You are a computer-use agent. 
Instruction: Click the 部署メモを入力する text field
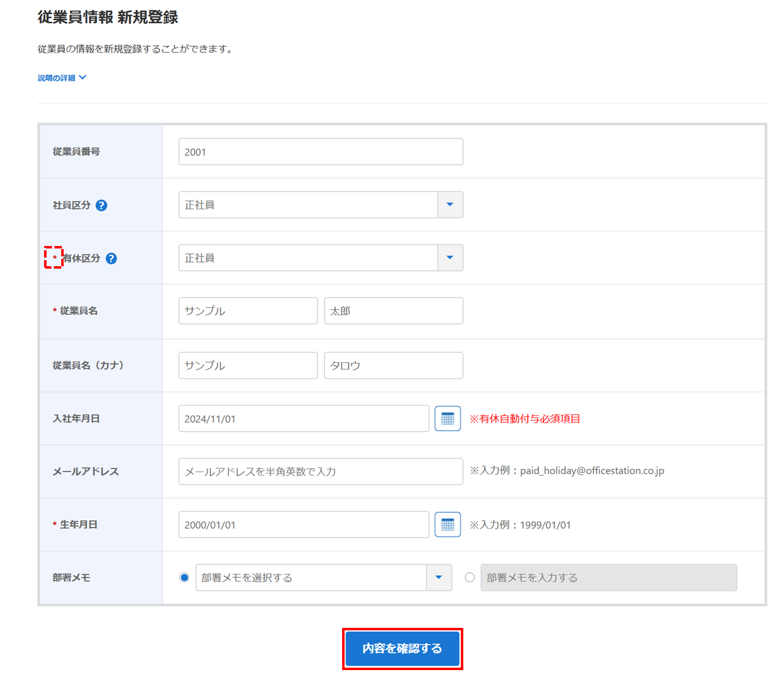point(608,578)
